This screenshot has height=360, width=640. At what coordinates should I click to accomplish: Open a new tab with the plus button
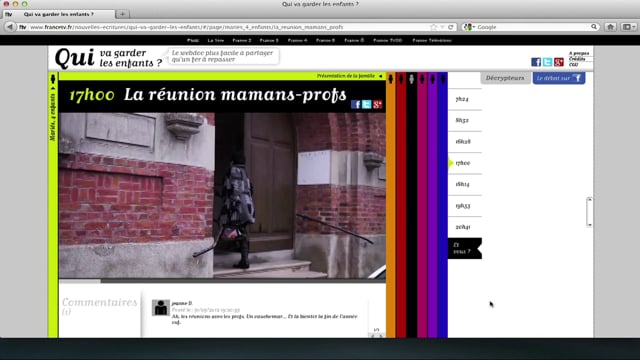122,14
